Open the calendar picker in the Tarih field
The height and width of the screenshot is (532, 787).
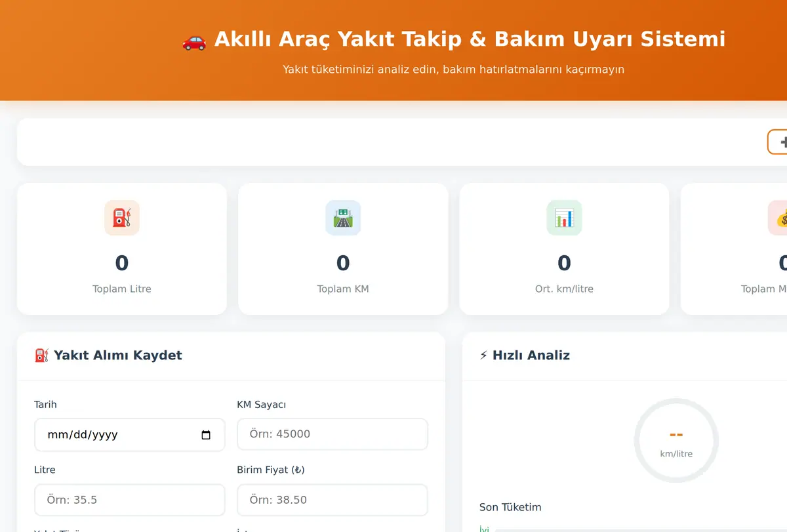point(206,435)
